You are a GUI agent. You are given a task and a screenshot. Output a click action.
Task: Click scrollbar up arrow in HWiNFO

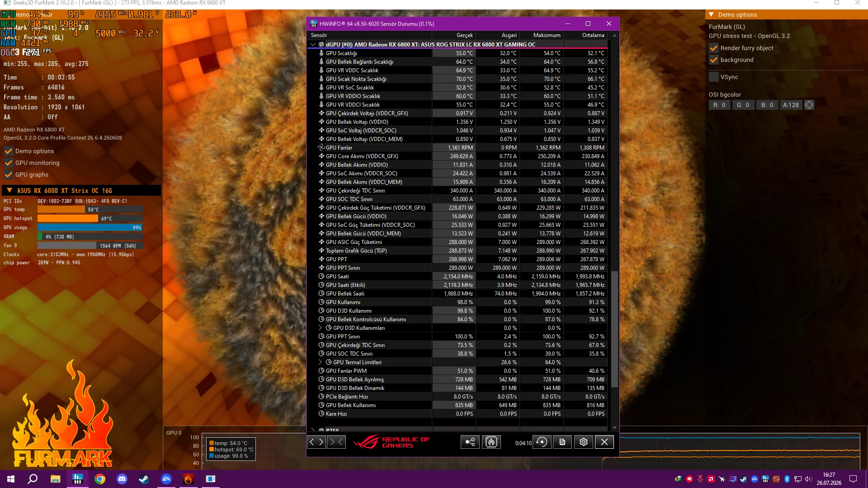pos(614,35)
